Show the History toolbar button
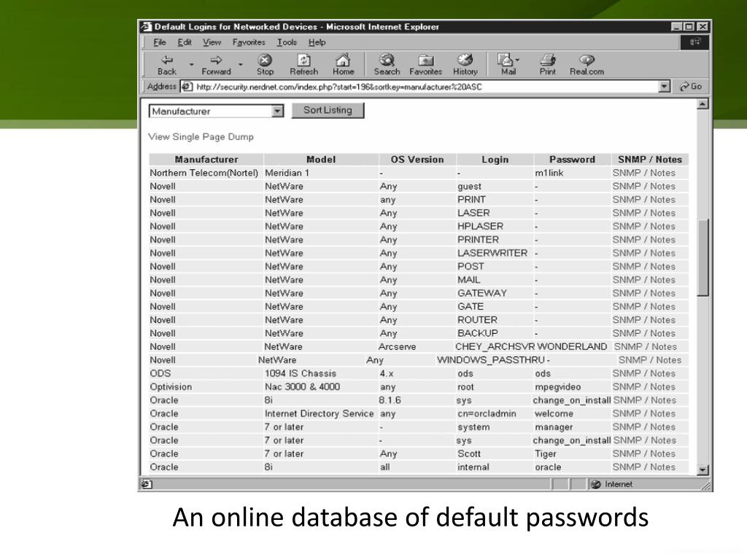The image size is (747, 560). (x=465, y=65)
